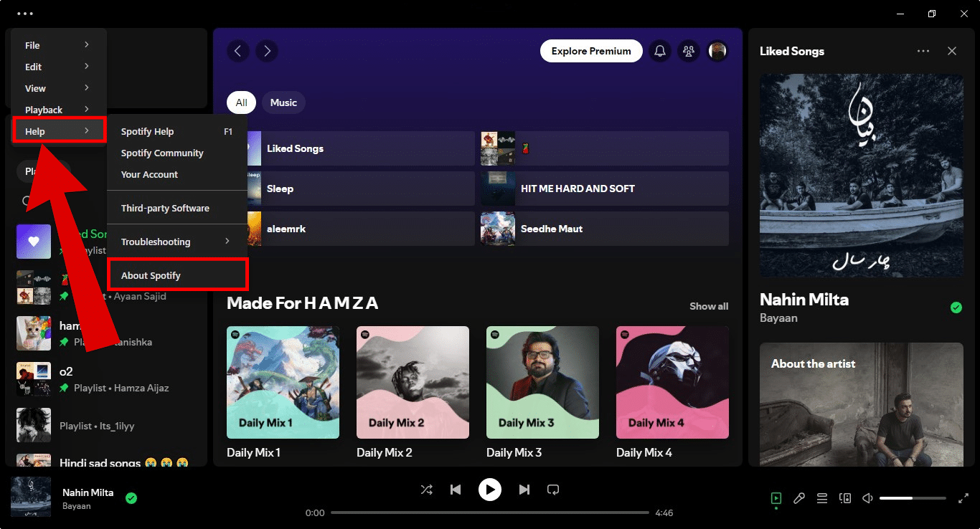Skip to the next track
Viewport: 980px width, 529px height.
coord(524,490)
